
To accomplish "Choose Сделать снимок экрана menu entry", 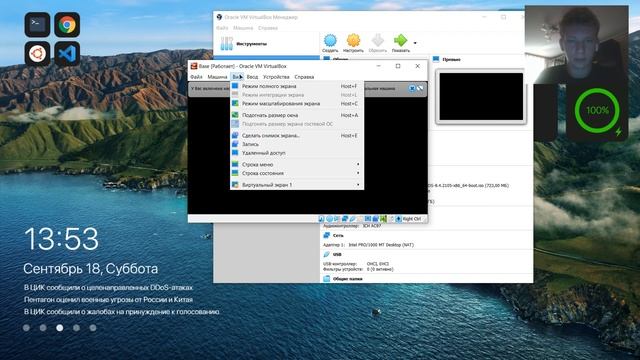I will (297, 136).
